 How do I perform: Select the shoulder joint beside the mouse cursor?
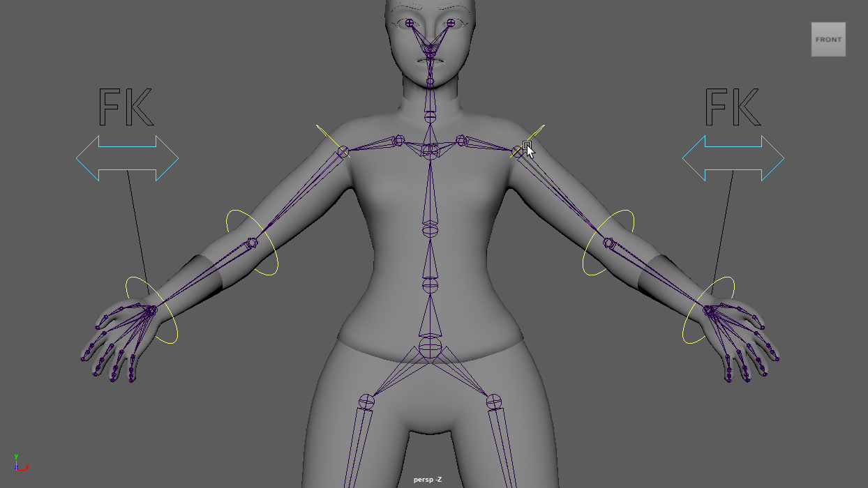click(x=517, y=151)
